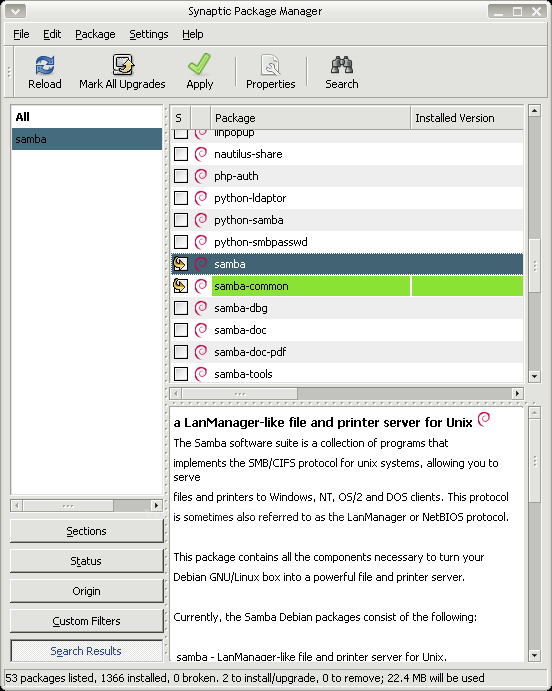
Task: Sort by Package column header
Action: point(311,118)
